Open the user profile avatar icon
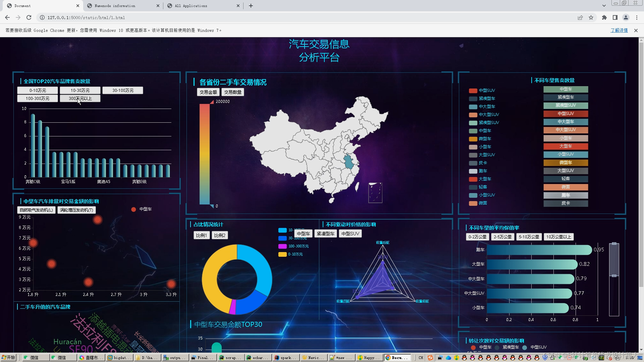 click(626, 17)
